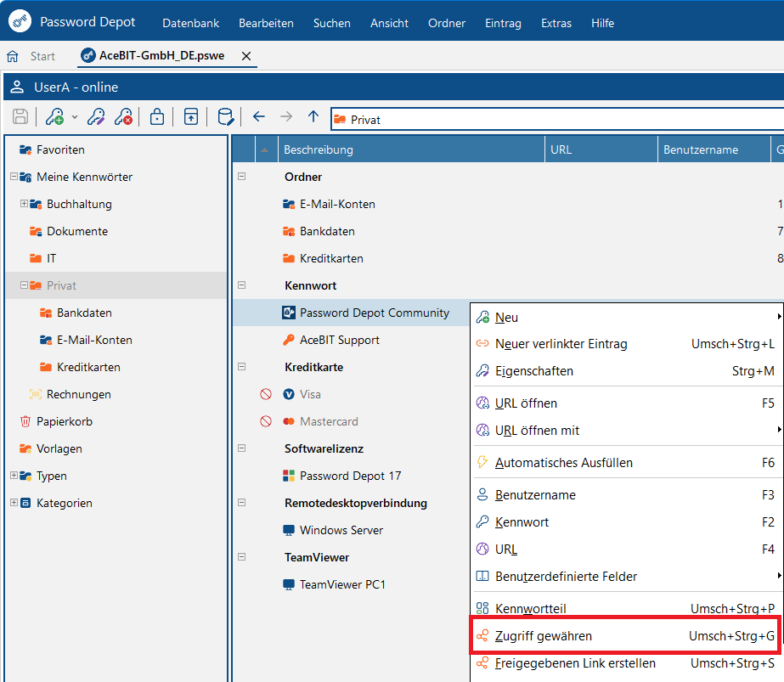Sort by the URL column header
This screenshot has width=784, height=682.
coord(601,149)
